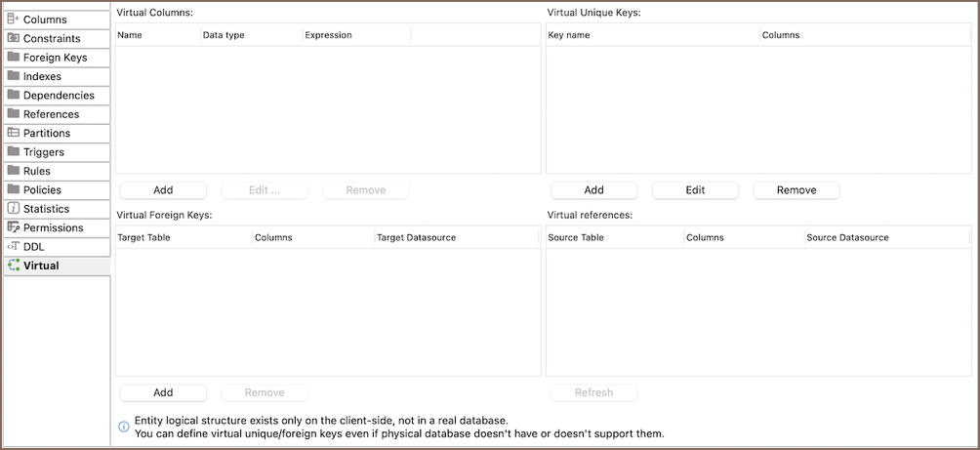Image resolution: width=980 pixels, height=450 pixels.
Task: Click the Constraints tab icon
Action: pos(14,38)
